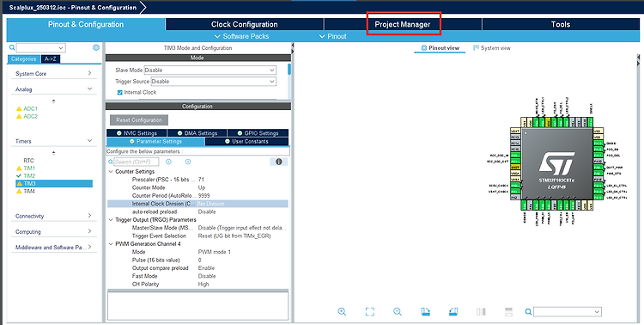Select the Categories tab

click(x=24, y=59)
